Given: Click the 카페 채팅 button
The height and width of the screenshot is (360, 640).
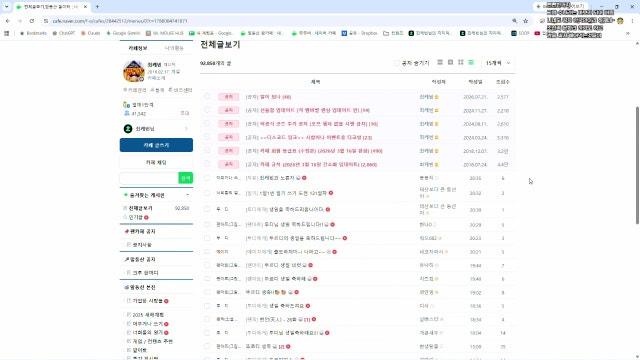Looking at the screenshot, I should coord(156,162).
